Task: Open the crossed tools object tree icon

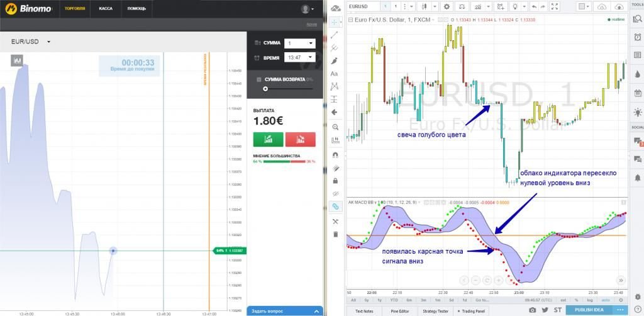Action: point(335,222)
